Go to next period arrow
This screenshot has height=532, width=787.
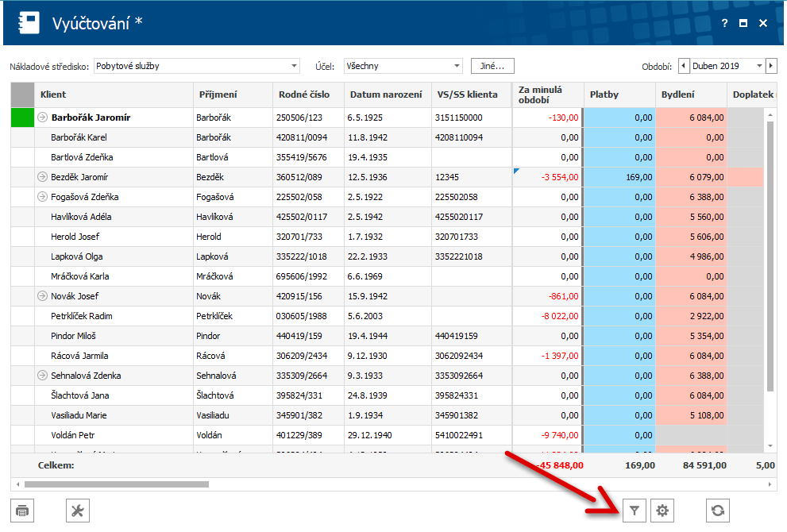(x=771, y=66)
